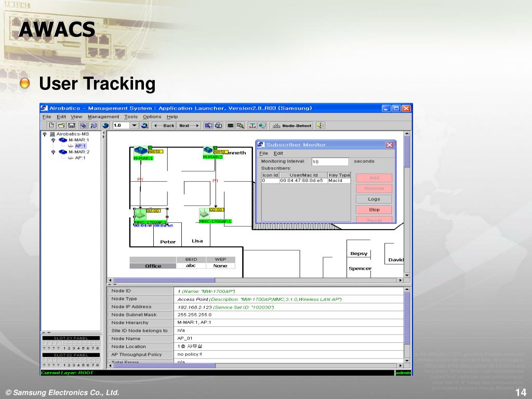
Task: Click the SLOT:01 PANEL header
Action: point(71,338)
